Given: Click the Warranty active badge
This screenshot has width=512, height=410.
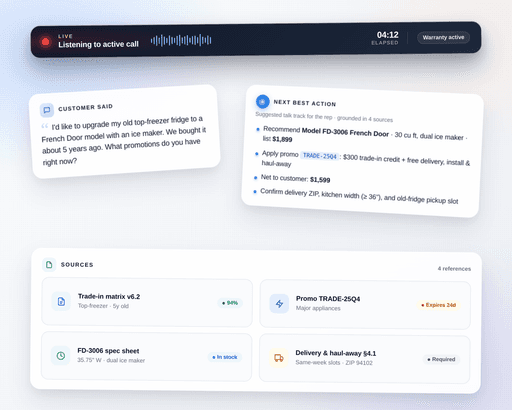Looking at the screenshot, I should click(x=443, y=37).
